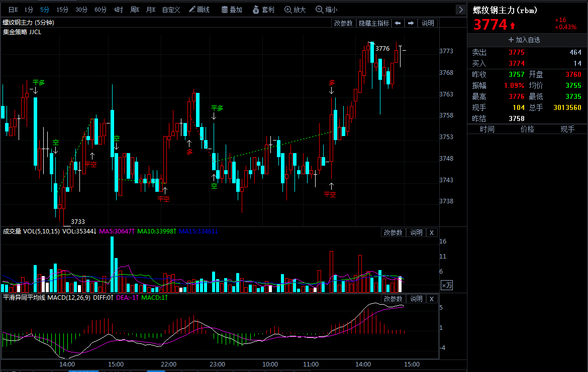Expand the toolbar's right arrow chevron
The width and height of the screenshot is (588, 372).
461,10
